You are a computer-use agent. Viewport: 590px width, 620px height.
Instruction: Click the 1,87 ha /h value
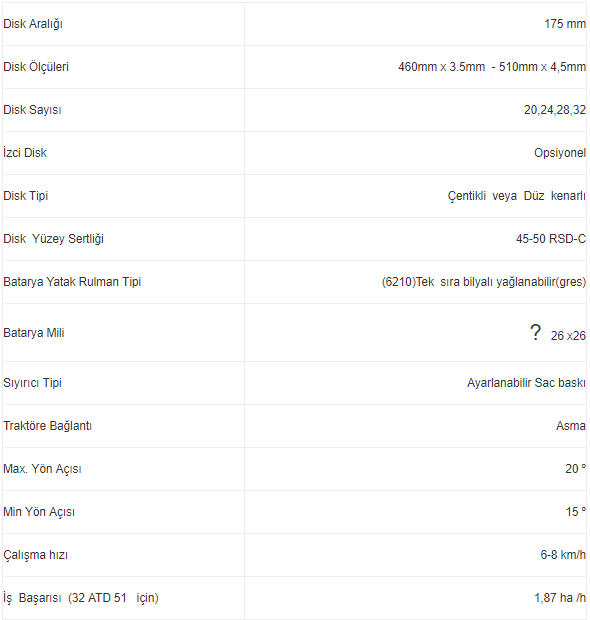[560, 598]
